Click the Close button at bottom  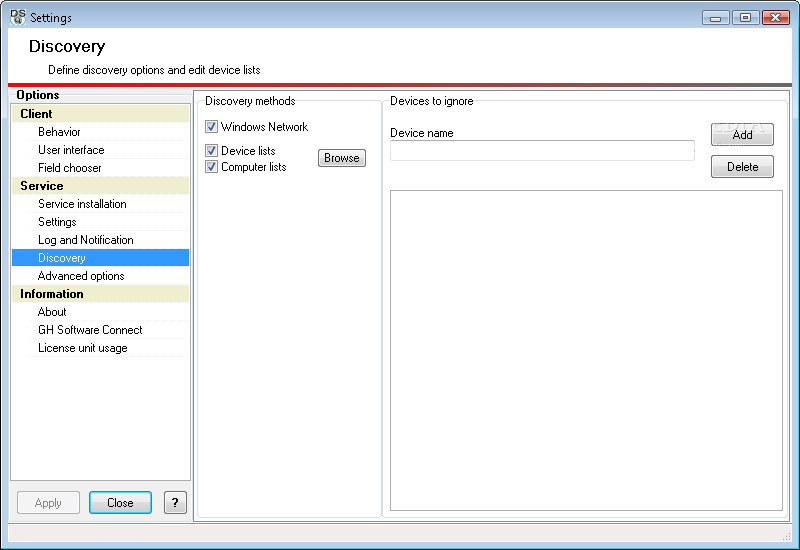pos(120,503)
